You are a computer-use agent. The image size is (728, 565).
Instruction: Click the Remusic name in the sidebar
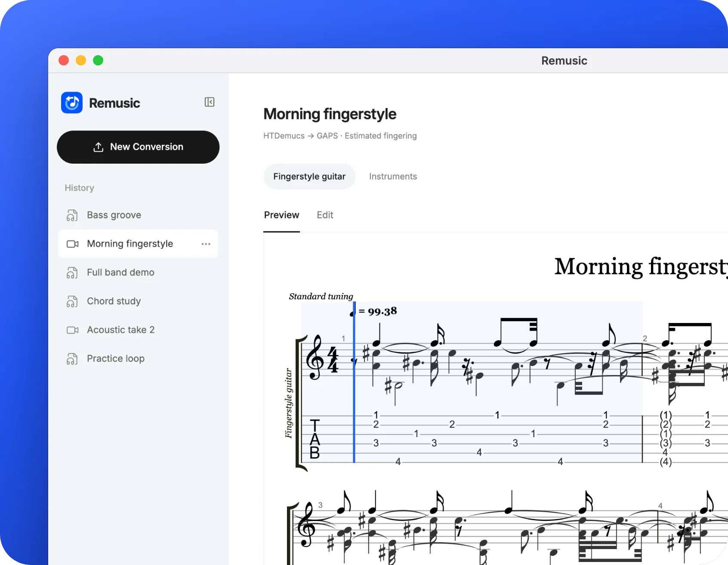coord(114,103)
